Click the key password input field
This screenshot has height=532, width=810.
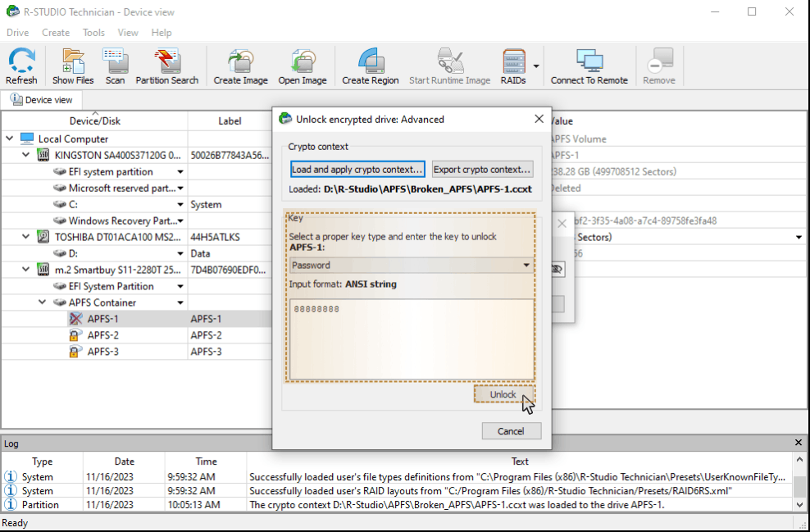[412, 339]
